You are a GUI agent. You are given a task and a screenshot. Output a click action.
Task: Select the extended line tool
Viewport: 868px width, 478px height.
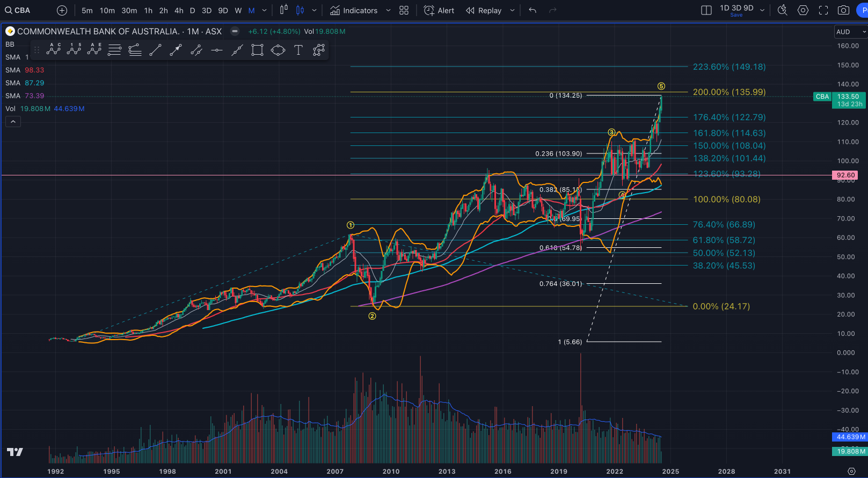[x=237, y=50]
